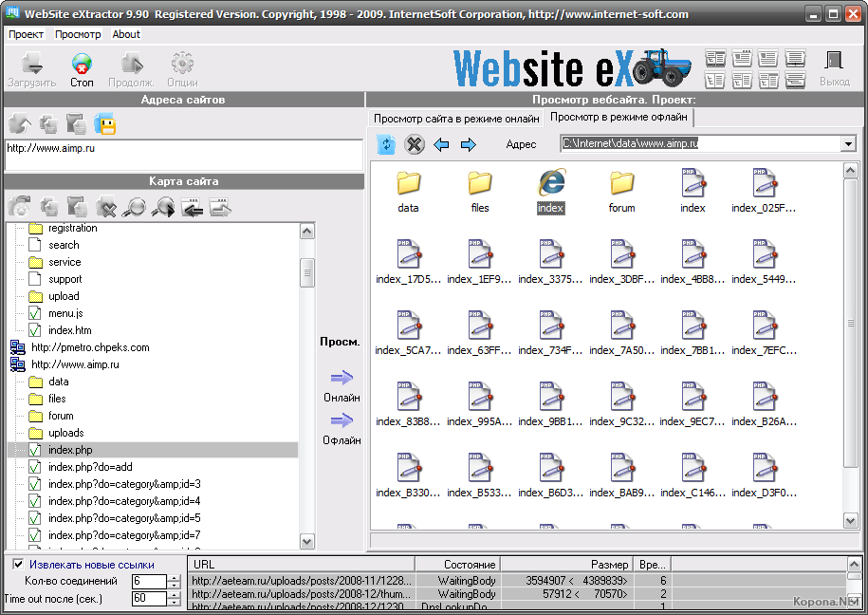
Task: Open the Internet Explorer index file icon
Action: coord(551,183)
